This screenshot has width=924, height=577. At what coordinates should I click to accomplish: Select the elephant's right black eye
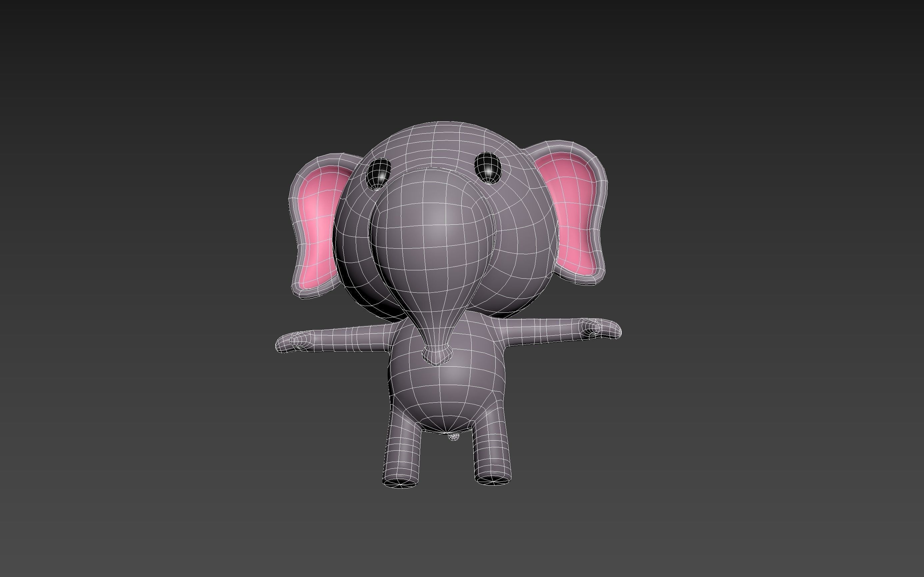(488, 168)
